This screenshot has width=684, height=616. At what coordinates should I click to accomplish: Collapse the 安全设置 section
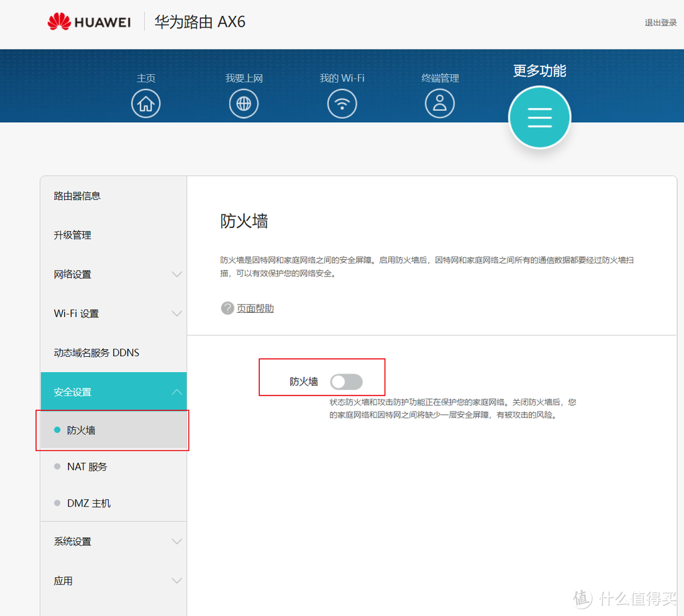177,392
